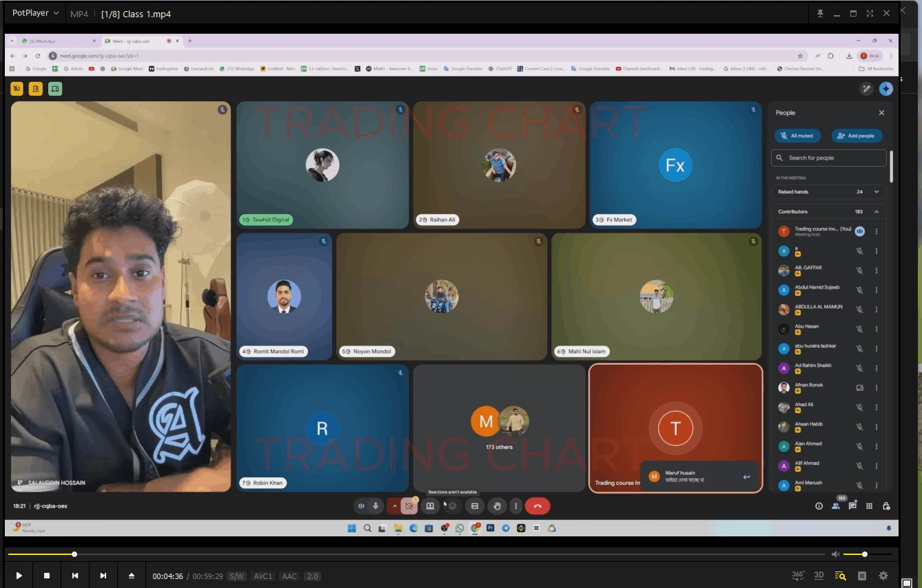The image size is (922, 588).
Task: Collapse the Contributors list
Action: 877,212
